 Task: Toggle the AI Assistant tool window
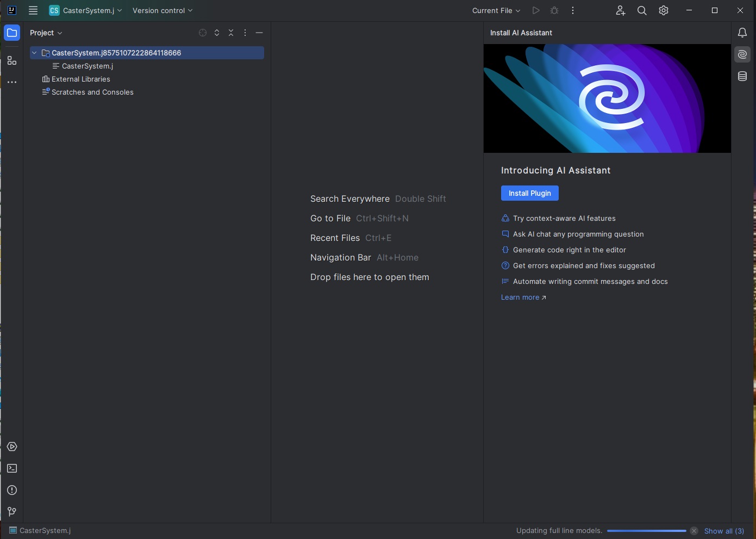[742, 54]
